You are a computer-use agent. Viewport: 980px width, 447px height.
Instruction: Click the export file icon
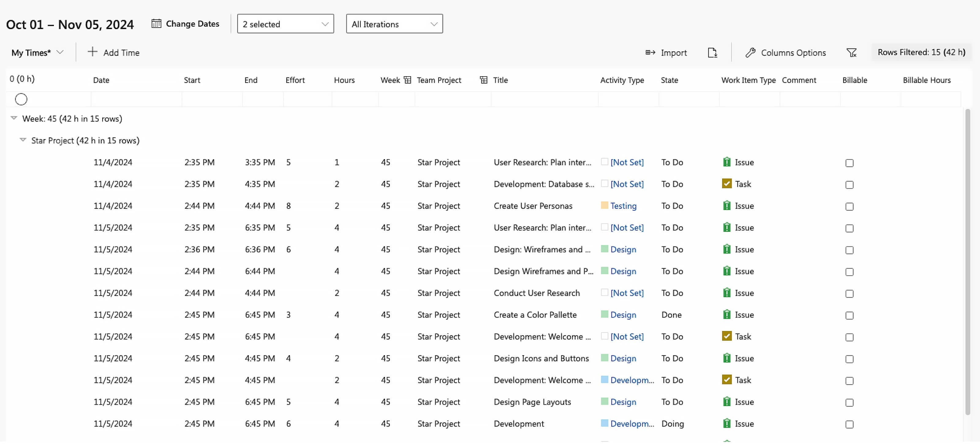tap(712, 53)
